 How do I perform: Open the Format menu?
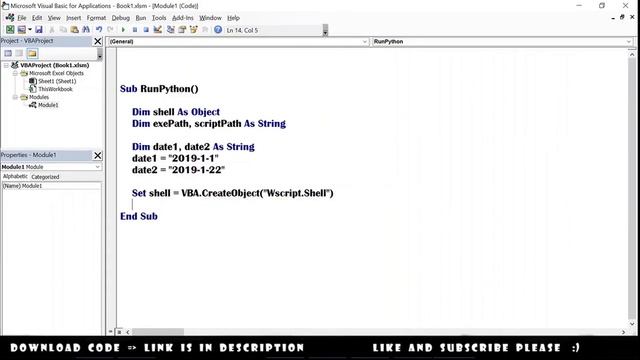point(96,18)
